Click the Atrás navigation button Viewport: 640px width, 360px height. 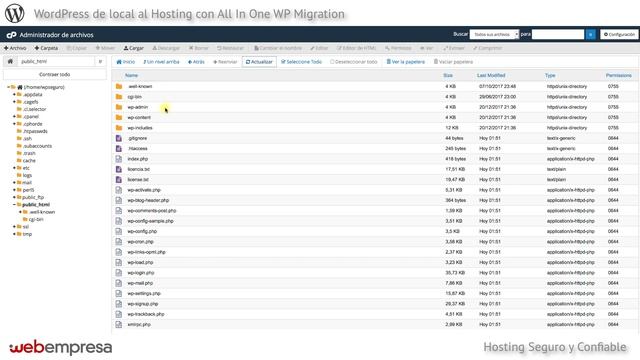point(196,62)
